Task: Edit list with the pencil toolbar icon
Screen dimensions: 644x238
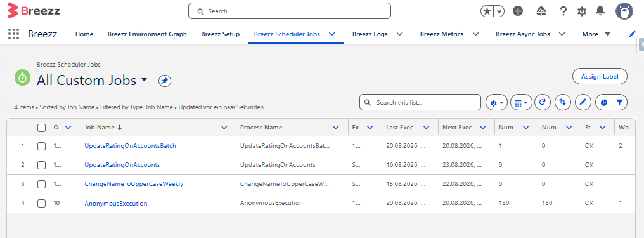Action: click(x=583, y=103)
